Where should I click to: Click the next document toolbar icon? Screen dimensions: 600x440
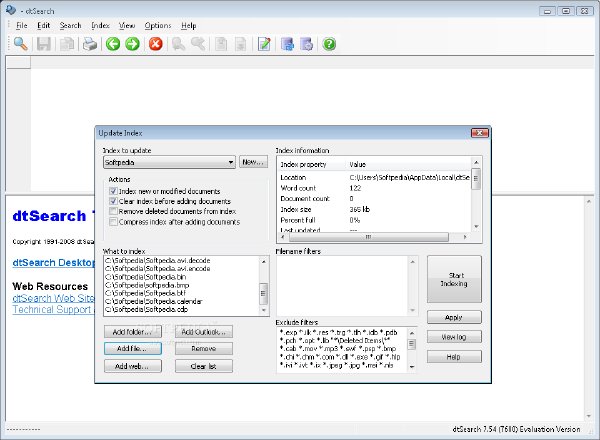coord(241,44)
